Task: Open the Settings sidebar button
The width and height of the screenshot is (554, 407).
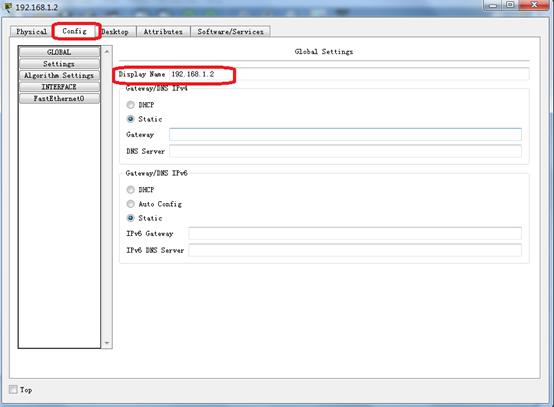Action: tap(59, 64)
